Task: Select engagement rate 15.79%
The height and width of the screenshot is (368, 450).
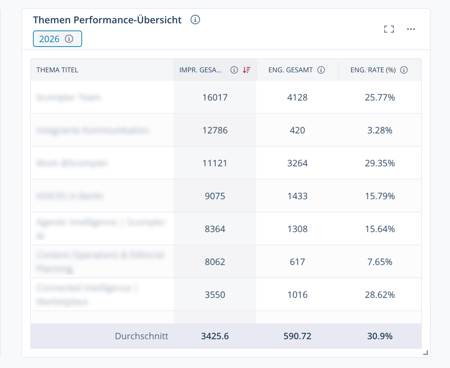Action: [380, 196]
